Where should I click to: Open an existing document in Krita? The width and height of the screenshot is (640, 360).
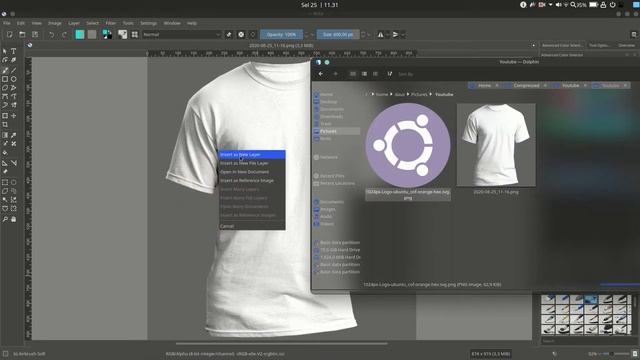tap(22, 35)
